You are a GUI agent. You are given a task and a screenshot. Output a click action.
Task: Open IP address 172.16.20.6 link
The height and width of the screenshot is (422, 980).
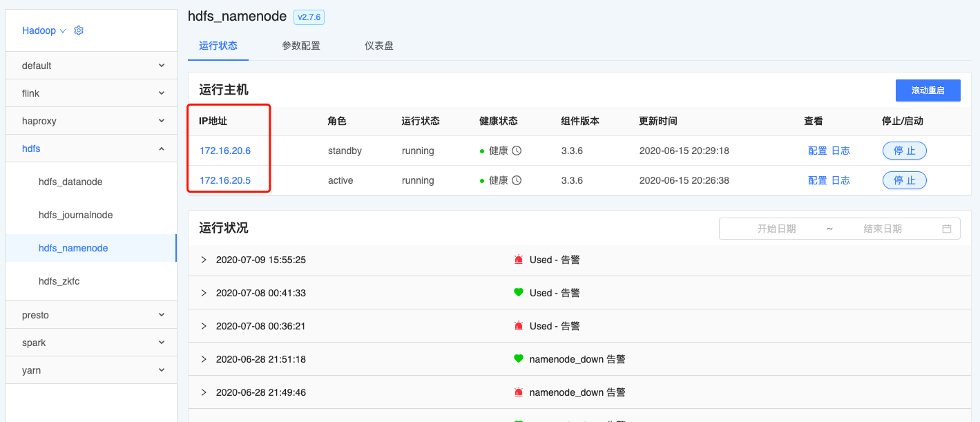[x=225, y=151]
